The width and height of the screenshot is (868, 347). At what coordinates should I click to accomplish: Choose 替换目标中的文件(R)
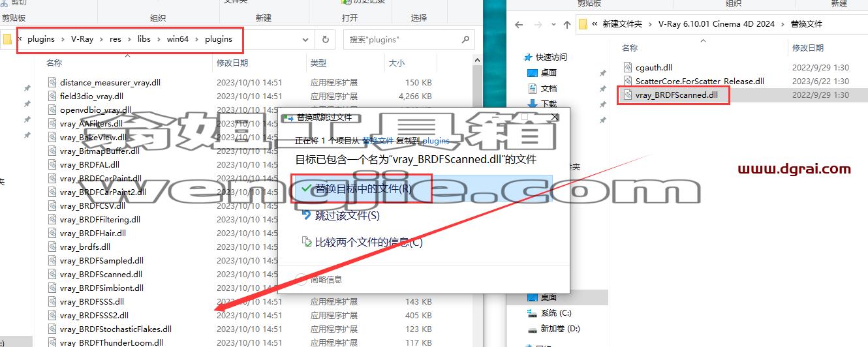356,189
